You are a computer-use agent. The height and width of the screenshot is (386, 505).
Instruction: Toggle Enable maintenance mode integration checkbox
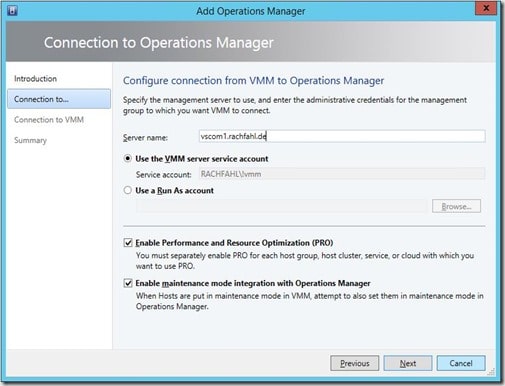coord(128,283)
